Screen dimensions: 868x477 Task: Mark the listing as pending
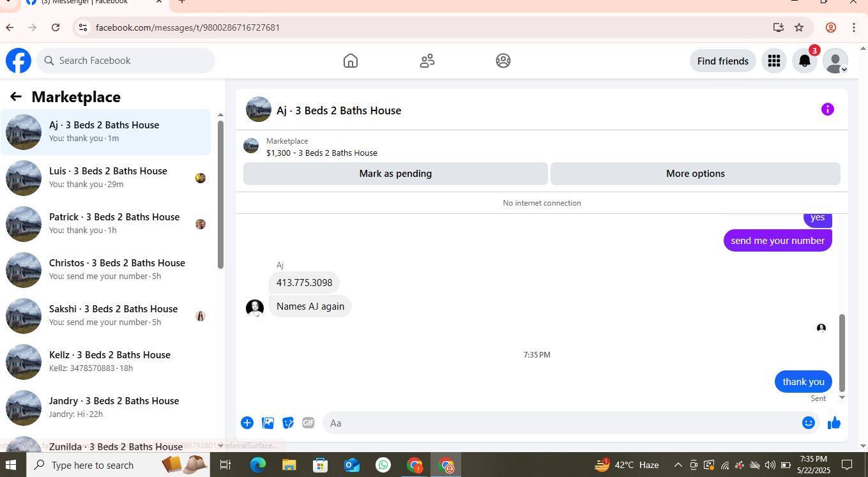click(395, 174)
